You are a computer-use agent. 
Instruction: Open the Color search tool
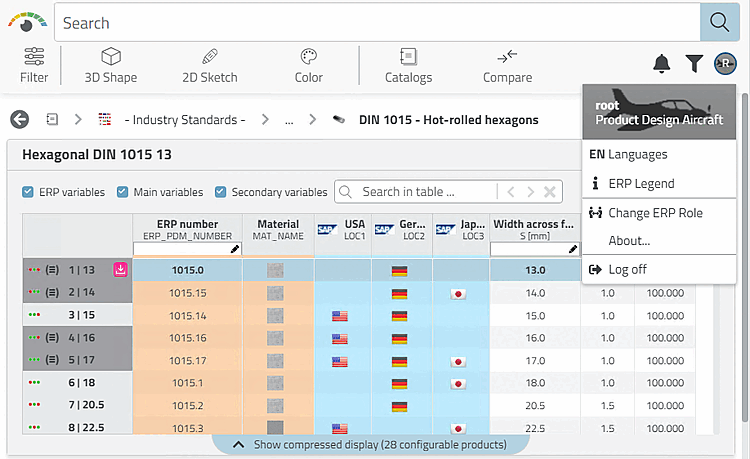[x=309, y=65]
